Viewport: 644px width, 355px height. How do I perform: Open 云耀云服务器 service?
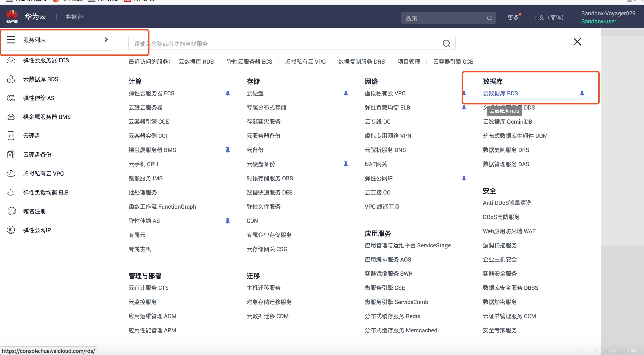tap(146, 107)
